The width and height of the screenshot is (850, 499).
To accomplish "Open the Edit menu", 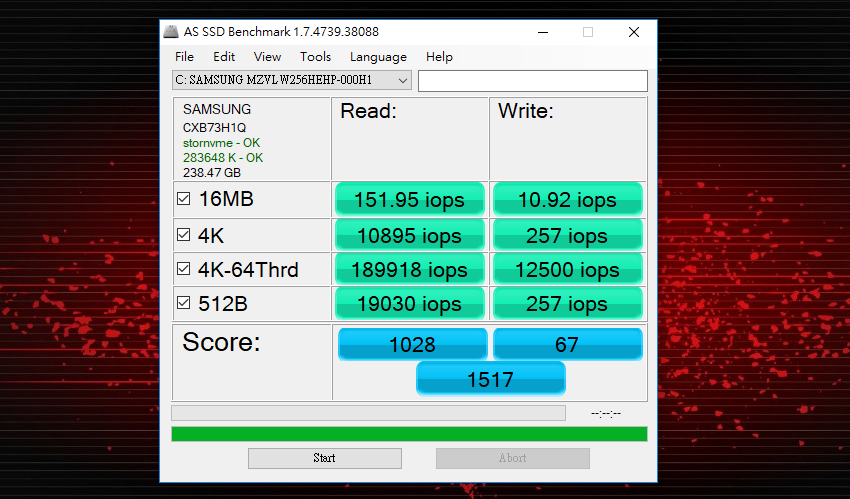I will 224,57.
